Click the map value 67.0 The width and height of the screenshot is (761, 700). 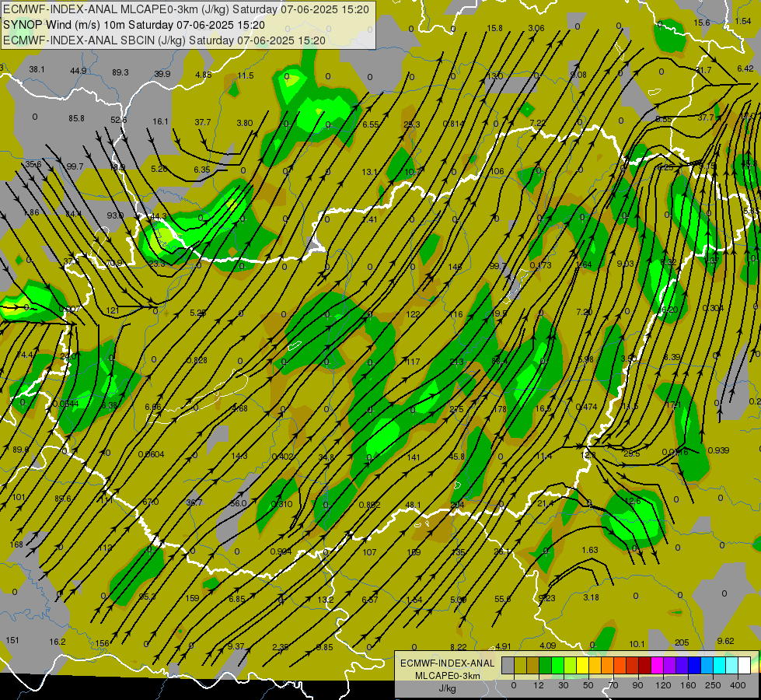tap(151, 502)
